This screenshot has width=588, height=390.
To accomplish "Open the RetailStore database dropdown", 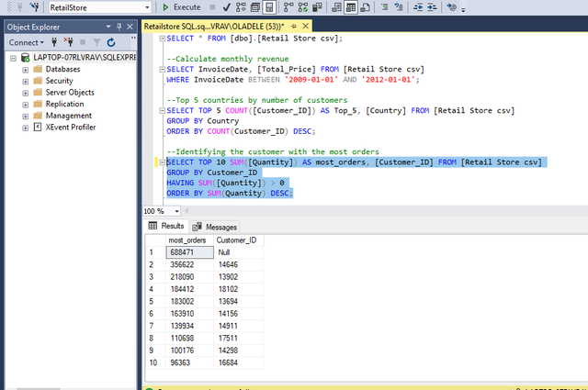I will (147, 7).
